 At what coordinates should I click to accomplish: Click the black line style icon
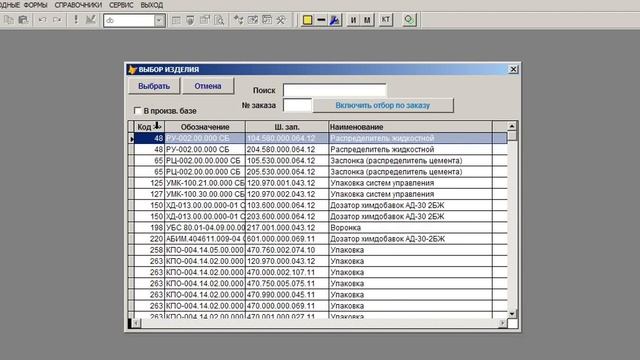321,20
